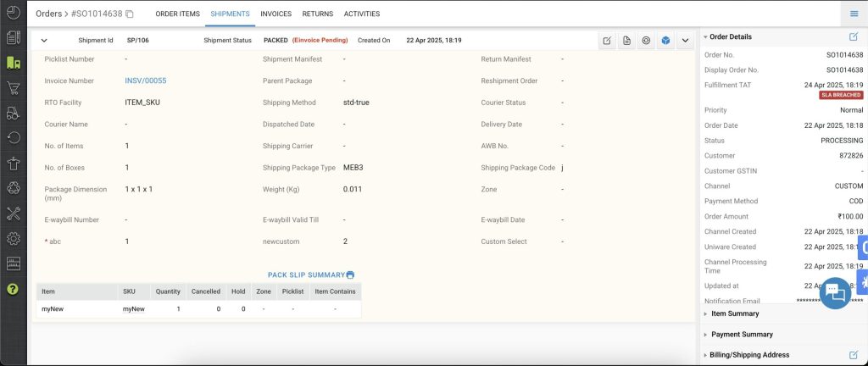Expand the Item Summary section
This screenshot has height=366, width=868.
tap(734, 313)
